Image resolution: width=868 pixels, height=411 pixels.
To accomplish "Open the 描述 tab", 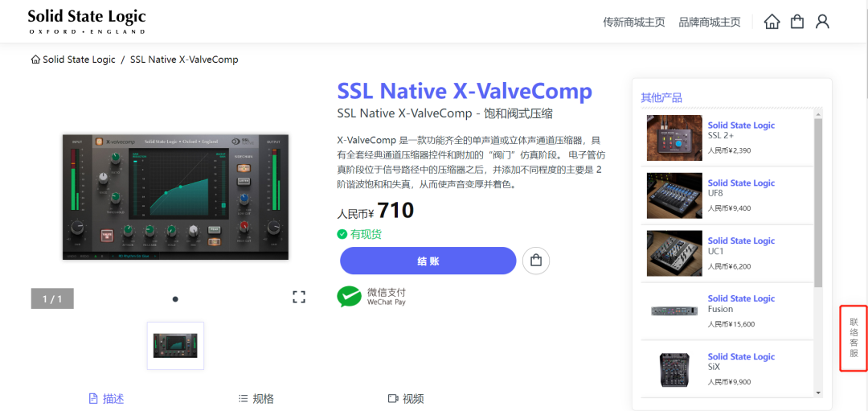I will [106, 399].
